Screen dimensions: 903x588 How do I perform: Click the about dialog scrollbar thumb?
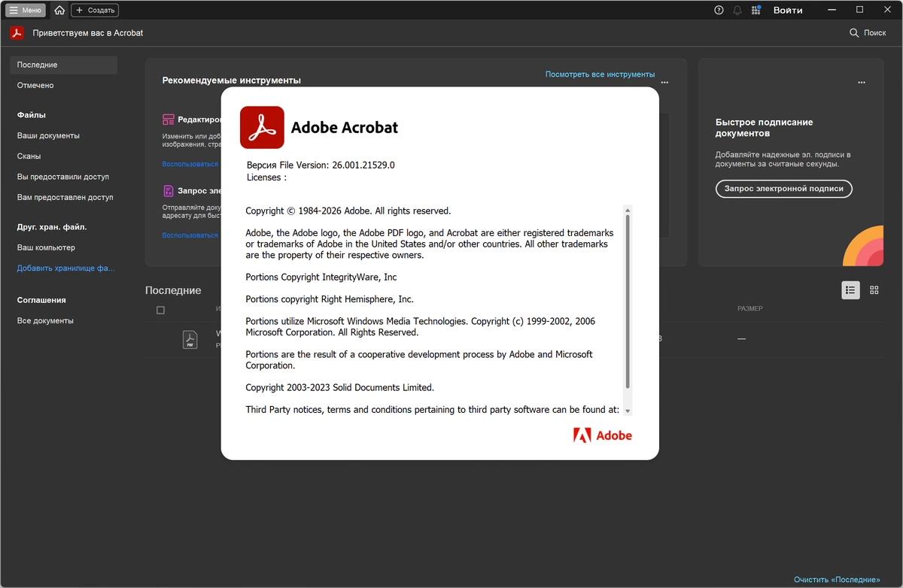pyautogui.click(x=628, y=301)
